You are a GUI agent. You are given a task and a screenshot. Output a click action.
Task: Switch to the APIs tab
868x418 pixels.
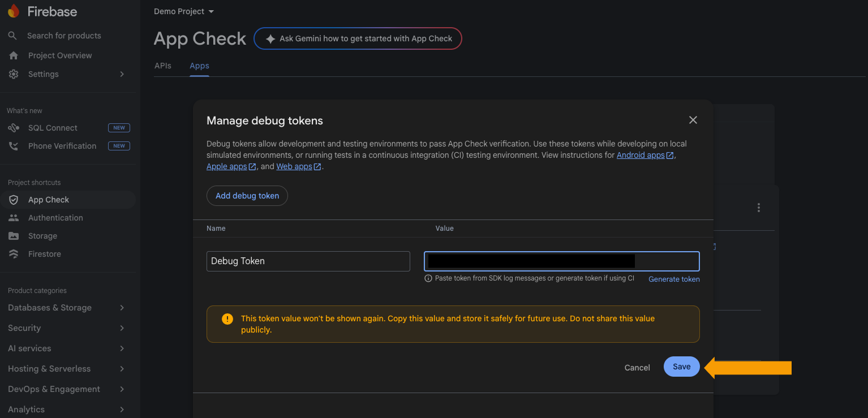163,66
